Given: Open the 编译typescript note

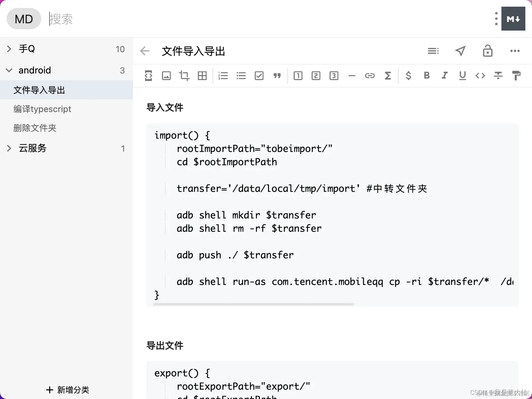Looking at the screenshot, I should [x=66, y=109].
